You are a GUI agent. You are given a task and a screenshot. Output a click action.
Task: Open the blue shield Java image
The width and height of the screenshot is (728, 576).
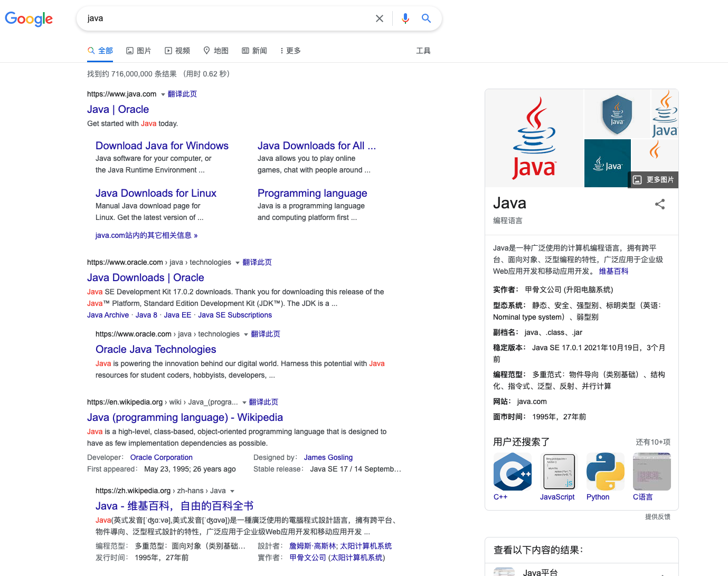(617, 114)
